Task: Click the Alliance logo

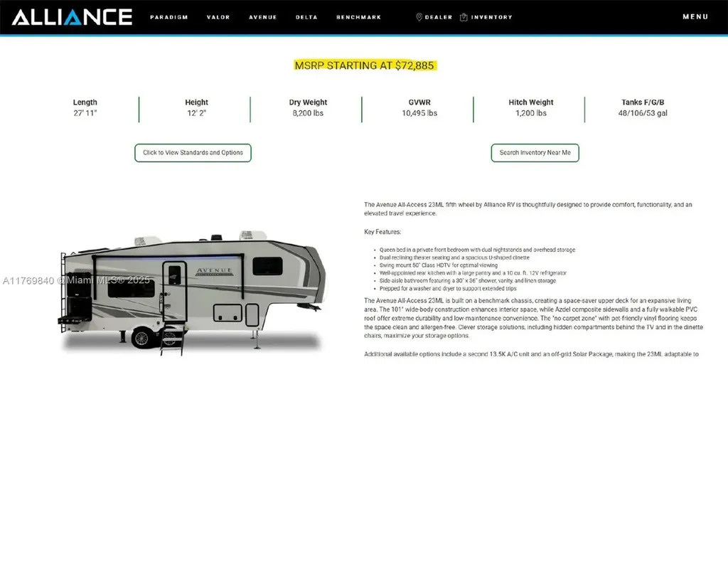Action: click(72, 17)
